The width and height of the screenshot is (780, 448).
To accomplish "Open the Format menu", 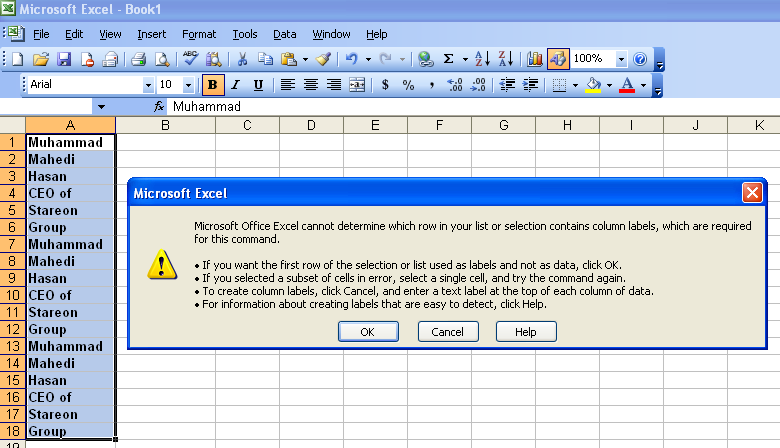I will pyautogui.click(x=199, y=34).
